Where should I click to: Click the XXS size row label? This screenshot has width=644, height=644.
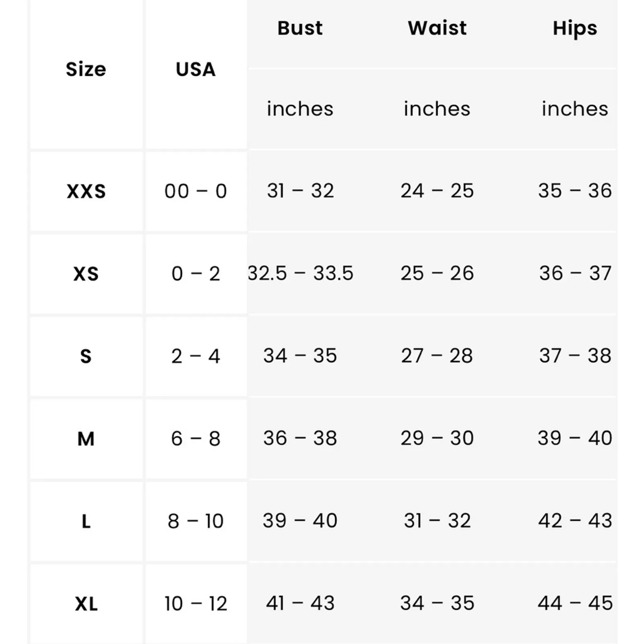click(86, 191)
